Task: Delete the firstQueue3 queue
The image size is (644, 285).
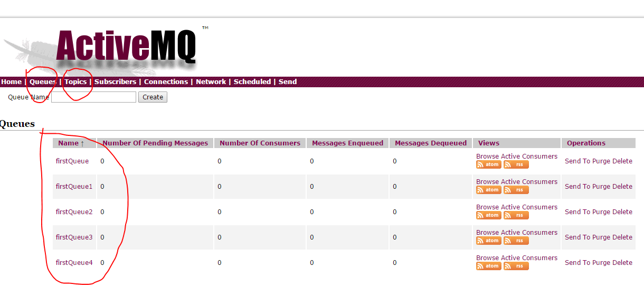Action: click(622, 237)
